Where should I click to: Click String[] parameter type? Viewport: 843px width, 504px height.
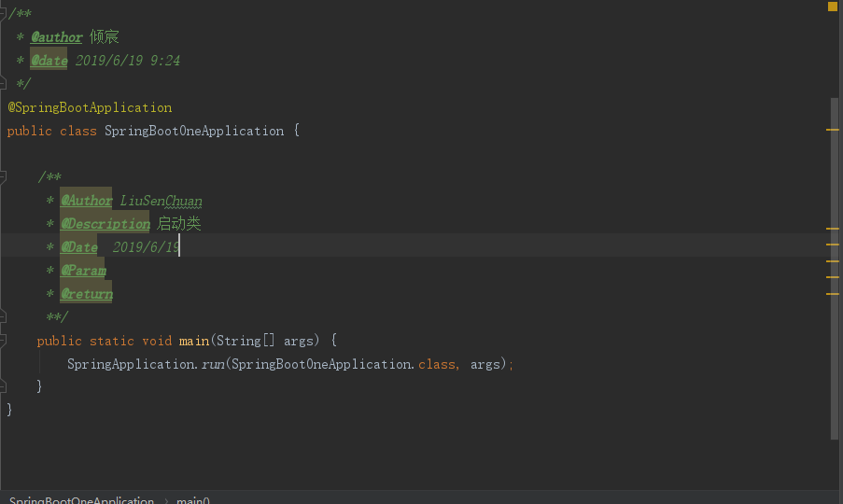[246, 341]
